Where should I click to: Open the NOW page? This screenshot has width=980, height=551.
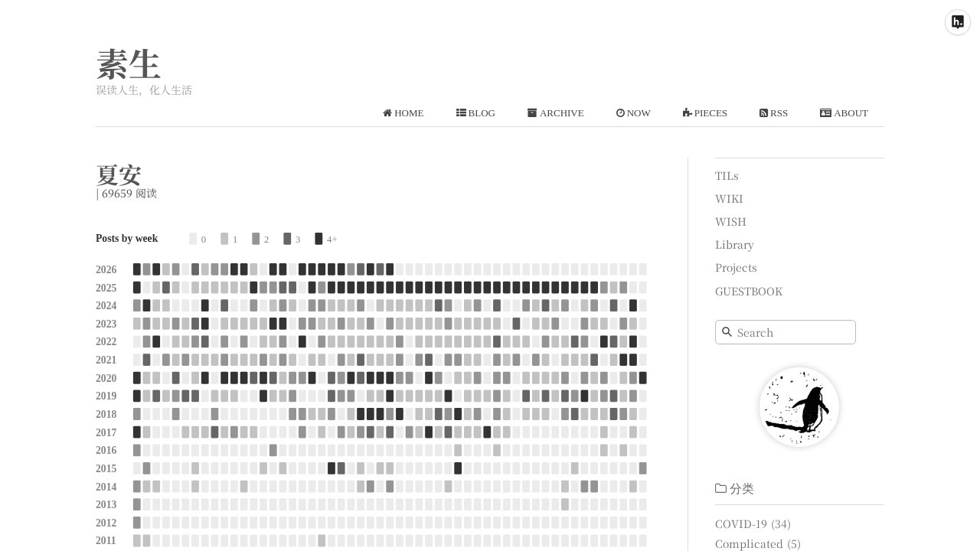(x=633, y=113)
